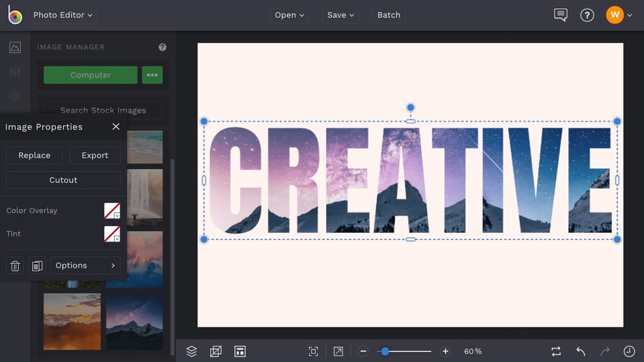Click the Replace button
Screen dimensions: 644x362
point(35,156)
